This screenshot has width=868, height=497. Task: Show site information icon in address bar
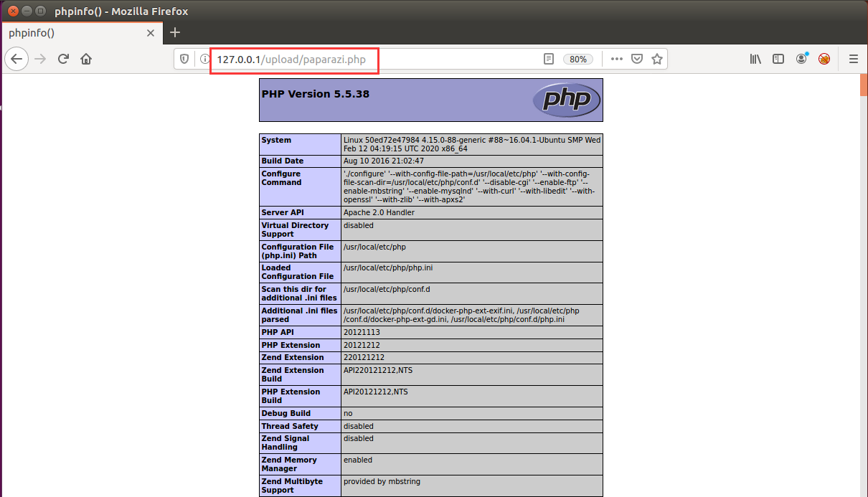[x=204, y=60]
